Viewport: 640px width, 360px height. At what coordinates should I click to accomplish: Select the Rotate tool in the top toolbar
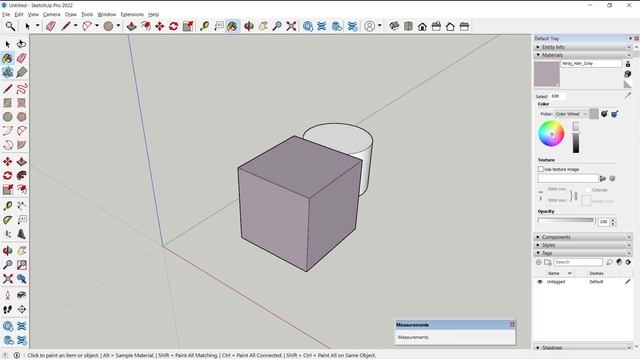[173, 27]
